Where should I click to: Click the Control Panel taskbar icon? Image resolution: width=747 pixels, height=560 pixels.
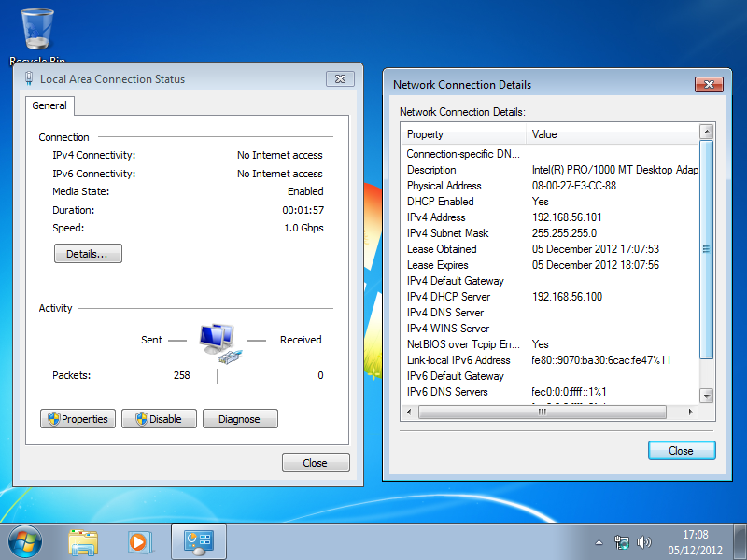tap(199, 541)
